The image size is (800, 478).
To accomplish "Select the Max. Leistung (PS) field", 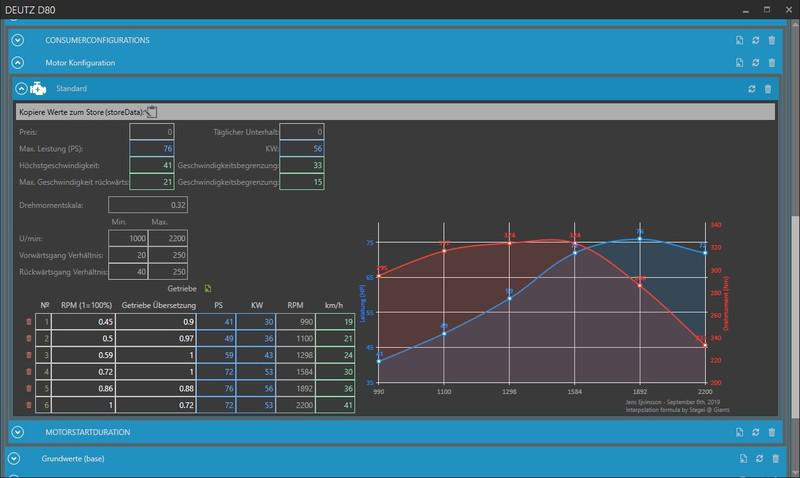I will tap(153, 148).
